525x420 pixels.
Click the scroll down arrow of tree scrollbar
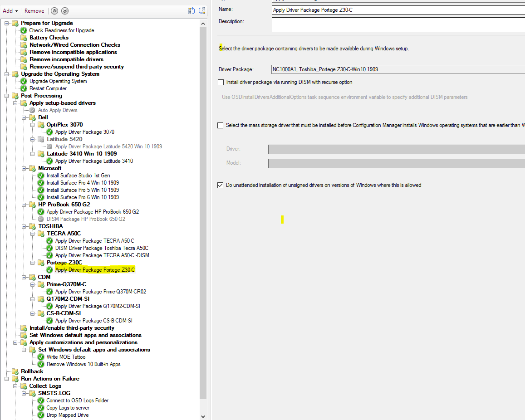click(203, 416)
